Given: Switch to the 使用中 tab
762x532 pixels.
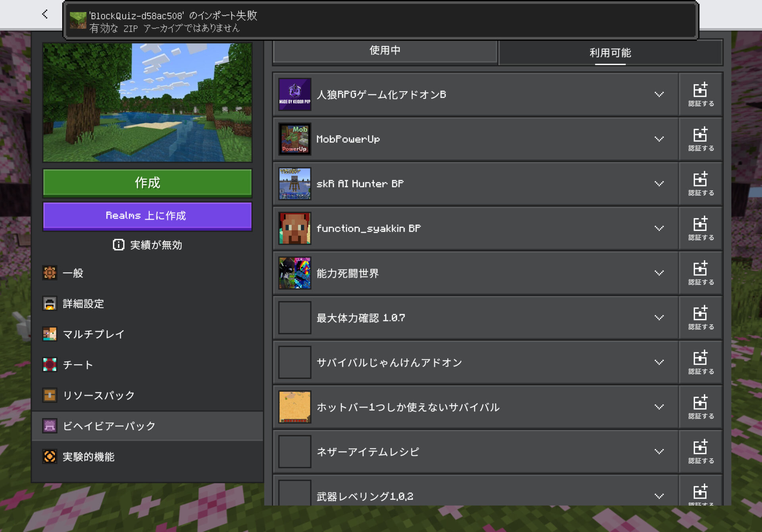Looking at the screenshot, I should click(384, 50).
